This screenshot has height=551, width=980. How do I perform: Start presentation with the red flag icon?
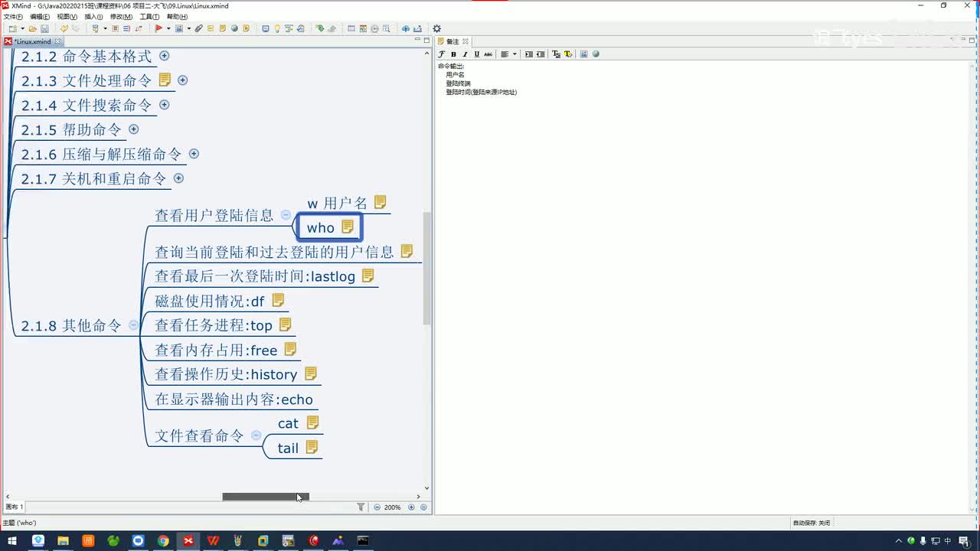[x=158, y=29]
